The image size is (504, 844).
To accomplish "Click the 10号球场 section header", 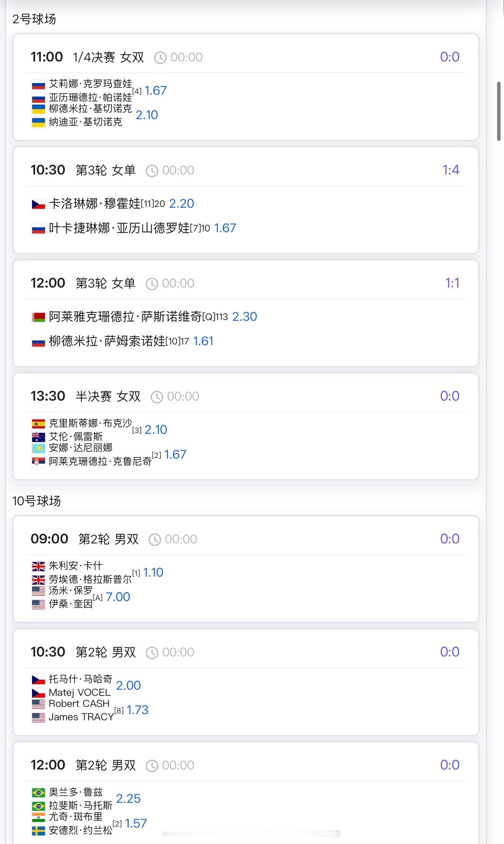I will [37, 501].
